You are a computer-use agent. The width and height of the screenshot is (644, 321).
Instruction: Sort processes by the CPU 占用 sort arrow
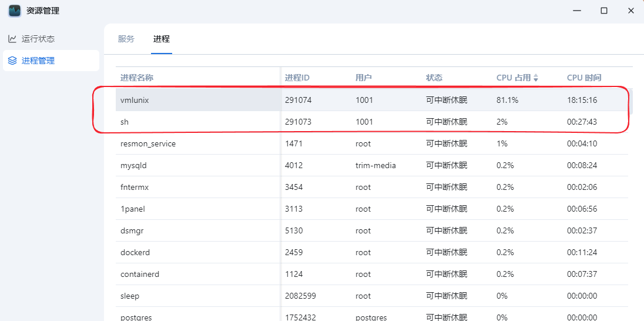pyautogui.click(x=536, y=78)
